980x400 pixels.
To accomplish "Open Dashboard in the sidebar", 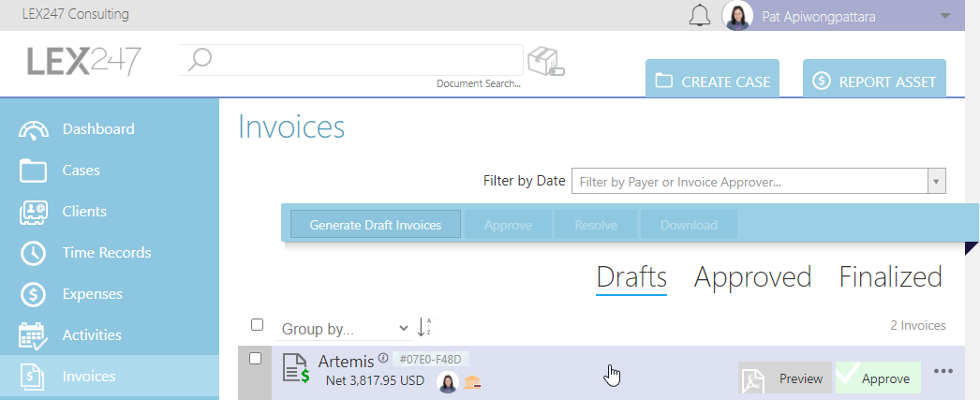I will [110, 128].
